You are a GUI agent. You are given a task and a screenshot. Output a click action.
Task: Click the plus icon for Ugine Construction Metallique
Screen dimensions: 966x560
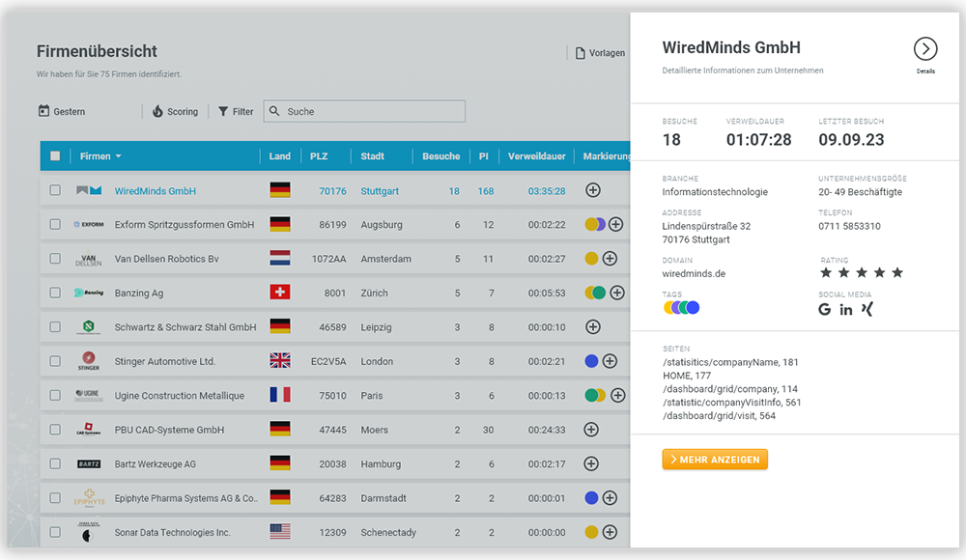click(x=617, y=396)
